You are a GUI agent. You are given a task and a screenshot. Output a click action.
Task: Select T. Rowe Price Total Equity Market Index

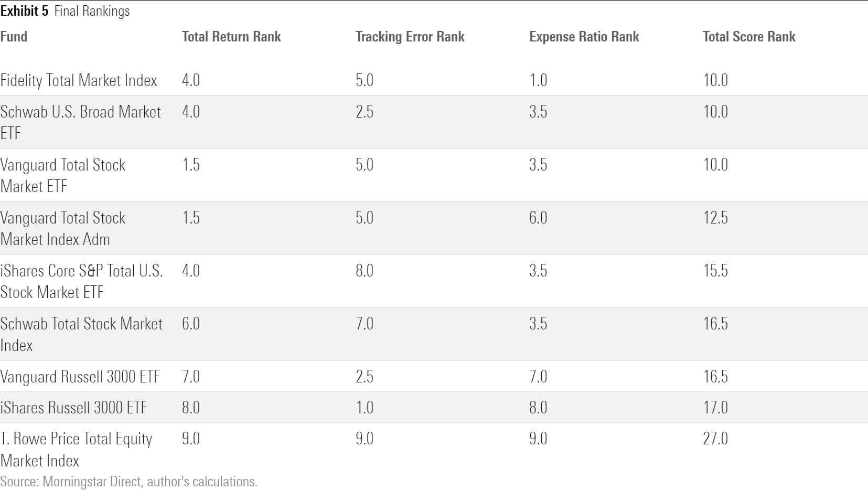click(x=76, y=449)
